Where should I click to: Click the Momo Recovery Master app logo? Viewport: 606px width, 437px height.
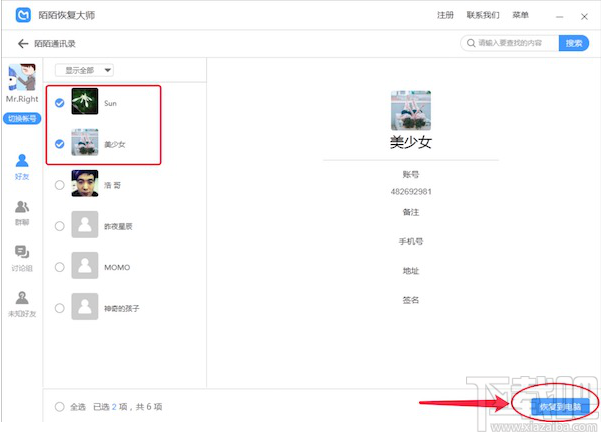[x=23, y=15]
